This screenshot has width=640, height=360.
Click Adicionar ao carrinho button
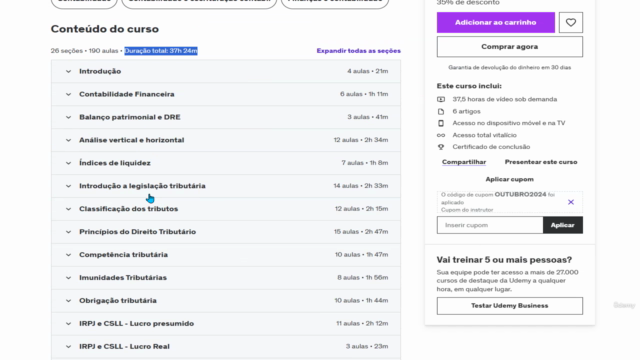point(496,22)
